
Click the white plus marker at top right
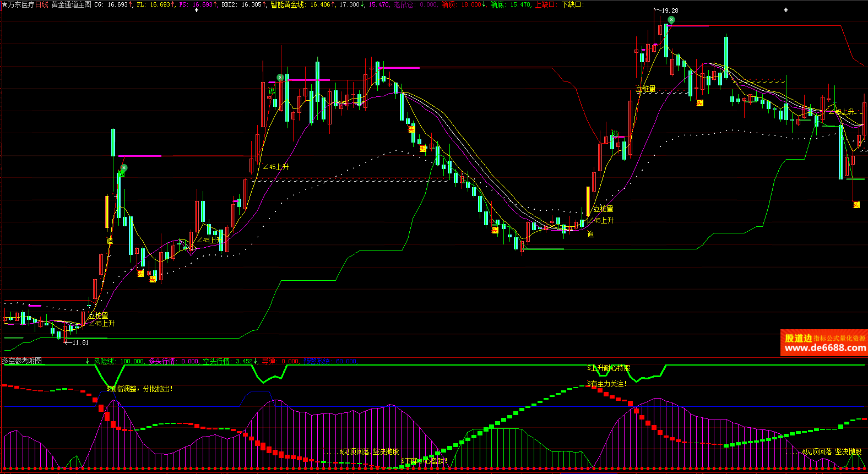[786, 10]
